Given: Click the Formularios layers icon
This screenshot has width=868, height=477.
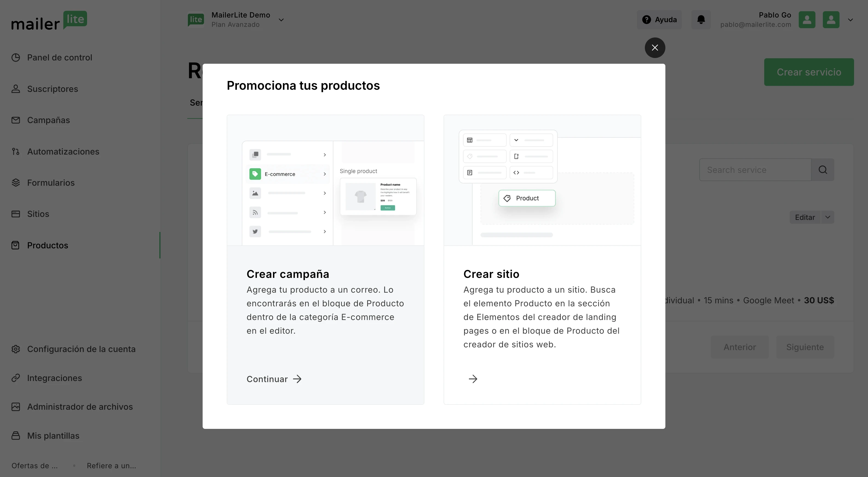Looking at the screenshot, I should click(16, 183).
